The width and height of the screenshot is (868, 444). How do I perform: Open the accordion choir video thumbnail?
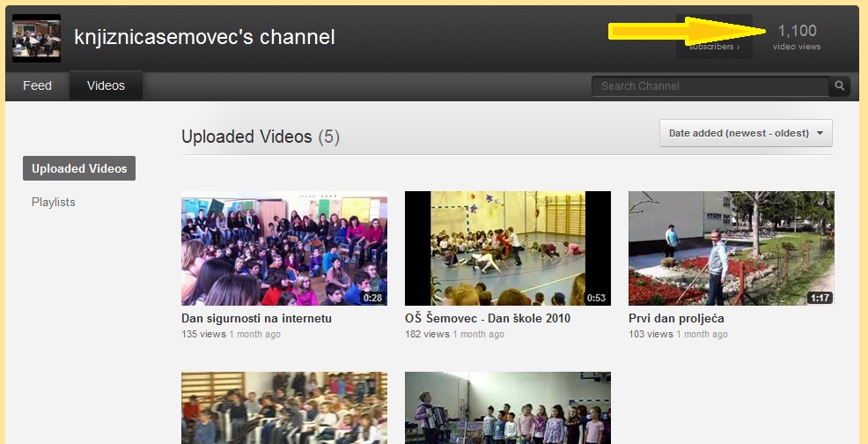click(x=508, y=408)
